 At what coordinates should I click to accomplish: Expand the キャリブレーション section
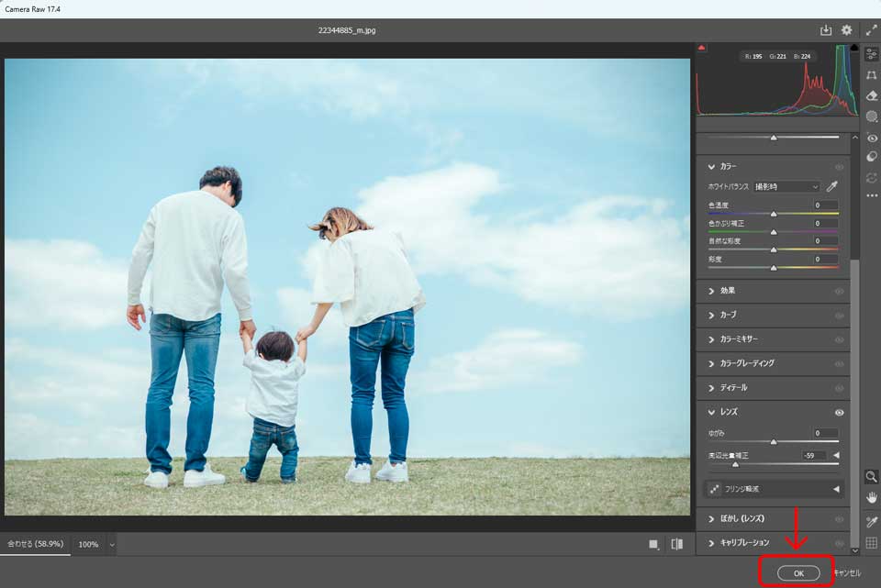711,543
